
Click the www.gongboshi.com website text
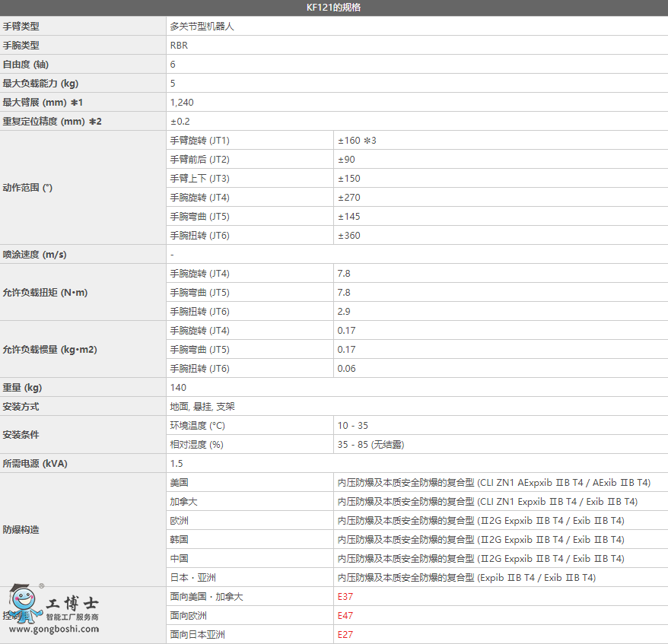(x=54, y=629)
